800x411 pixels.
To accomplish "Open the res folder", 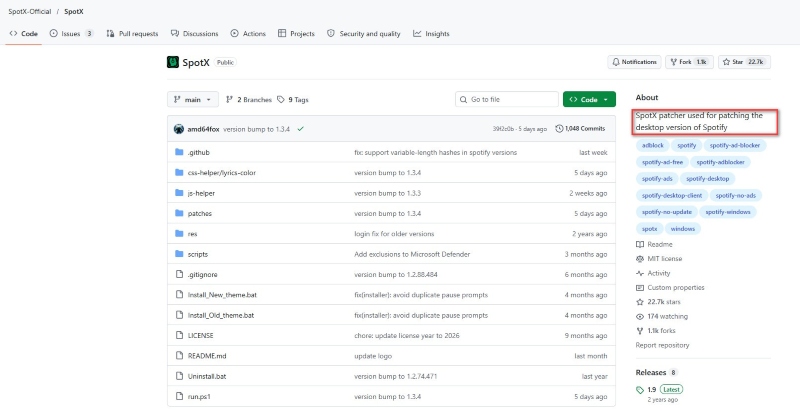I will point(192,234).
